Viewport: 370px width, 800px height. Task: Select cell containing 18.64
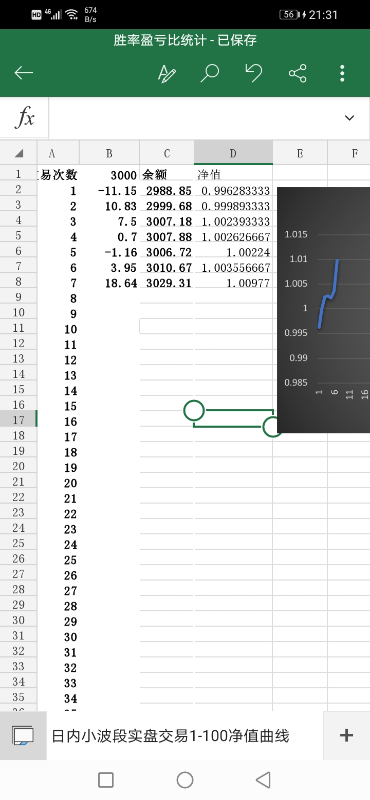(x=109, y=282)
